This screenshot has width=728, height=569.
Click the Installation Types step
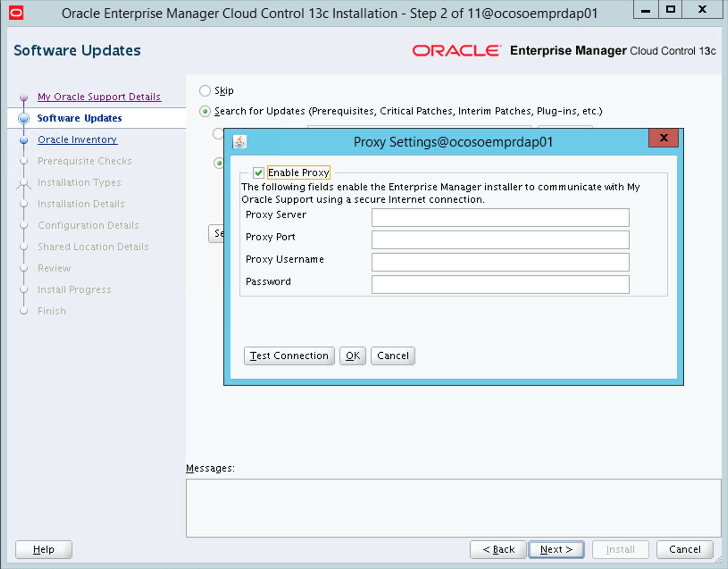click(x=79, y=183)
